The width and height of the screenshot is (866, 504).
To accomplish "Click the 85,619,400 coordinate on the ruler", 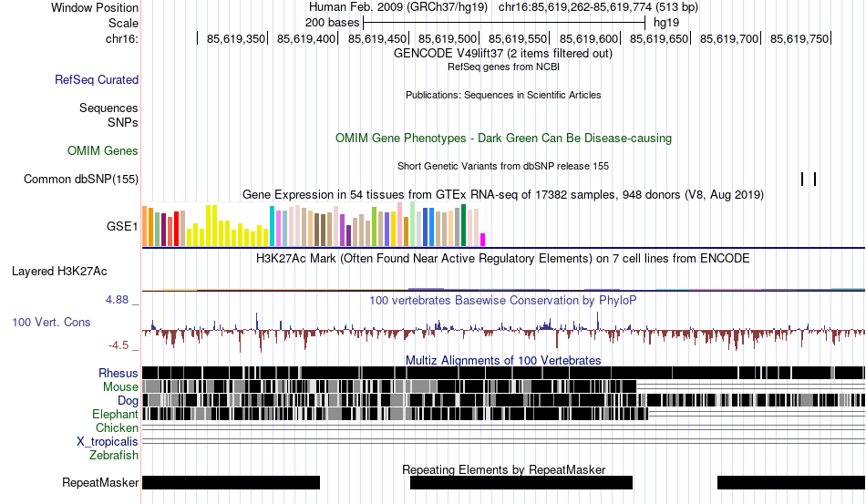I will pos(306,38).
